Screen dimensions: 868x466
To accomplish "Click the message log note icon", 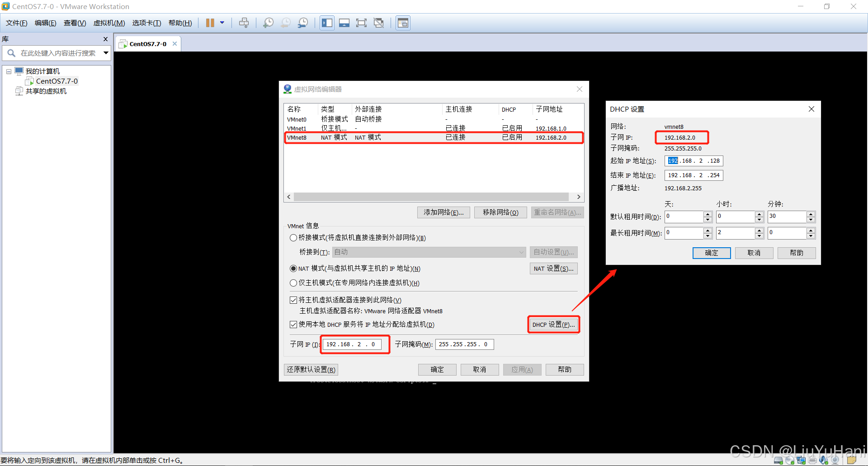I will click(852, 461).
